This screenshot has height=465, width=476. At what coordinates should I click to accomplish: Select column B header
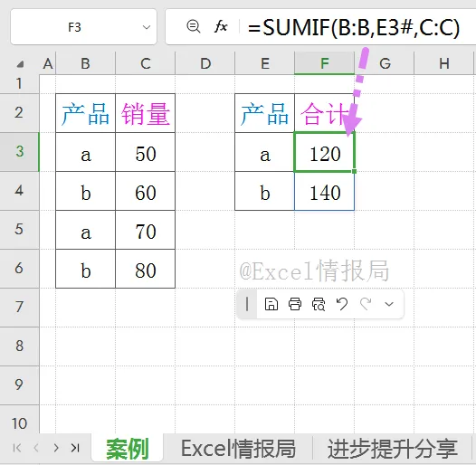86,63
